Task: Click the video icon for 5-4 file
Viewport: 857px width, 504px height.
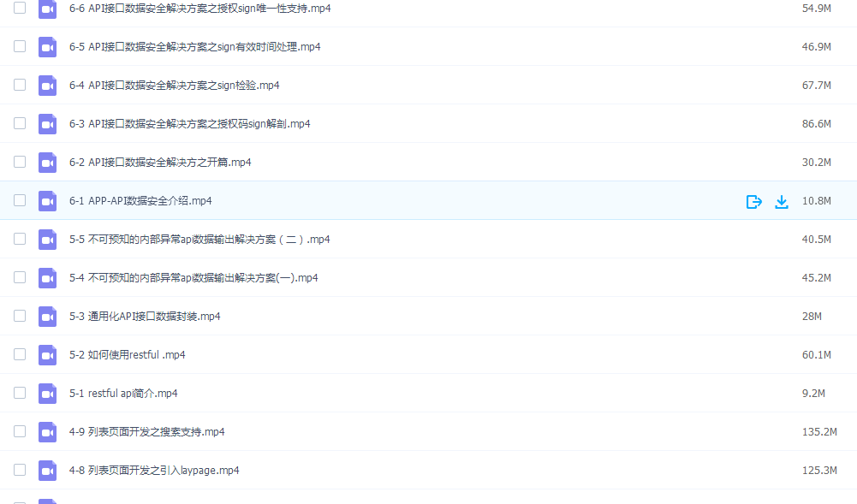Action: point(48,278)
